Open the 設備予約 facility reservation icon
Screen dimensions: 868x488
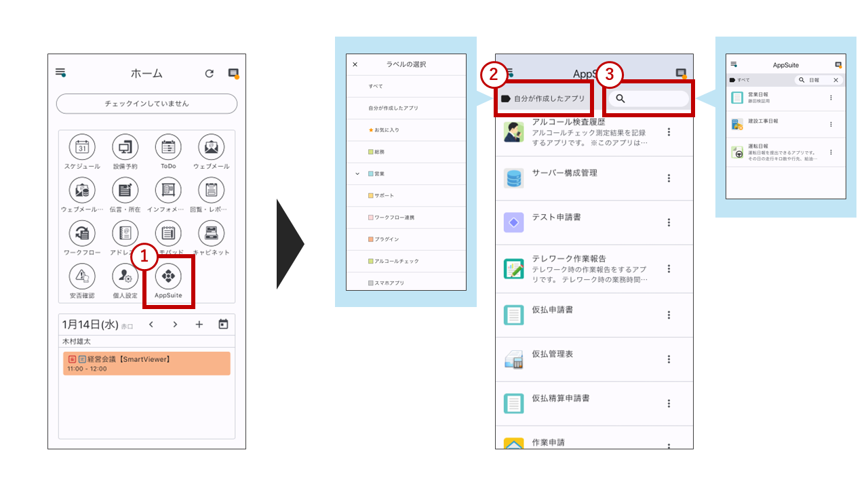click(125, 147)
